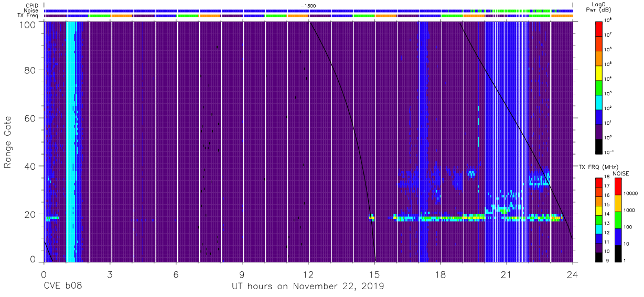Select the green 13–14 MHz segment of TX FRQ bar
The image size is (644, 297).
[599, 220]
